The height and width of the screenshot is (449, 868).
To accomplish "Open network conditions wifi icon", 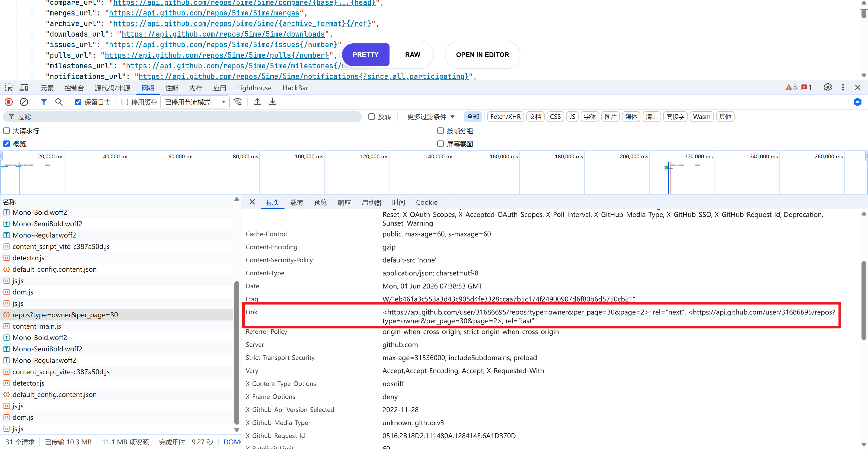I will tap(238, 102).
